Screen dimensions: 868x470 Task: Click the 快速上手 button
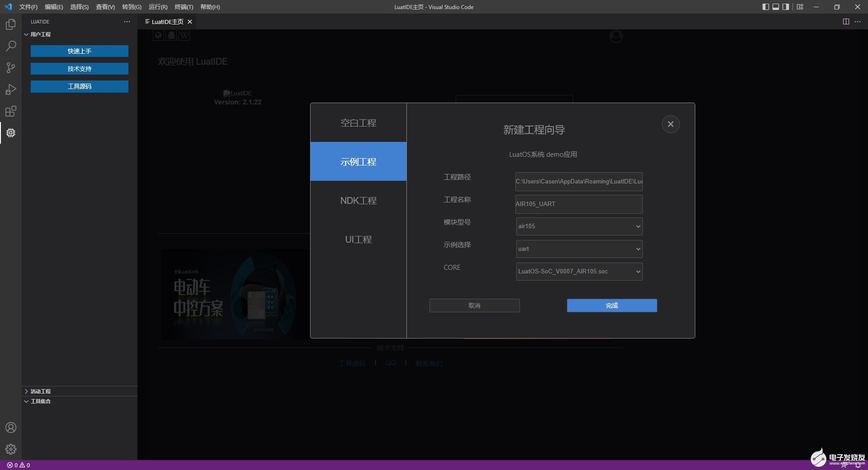coord(80,51)
